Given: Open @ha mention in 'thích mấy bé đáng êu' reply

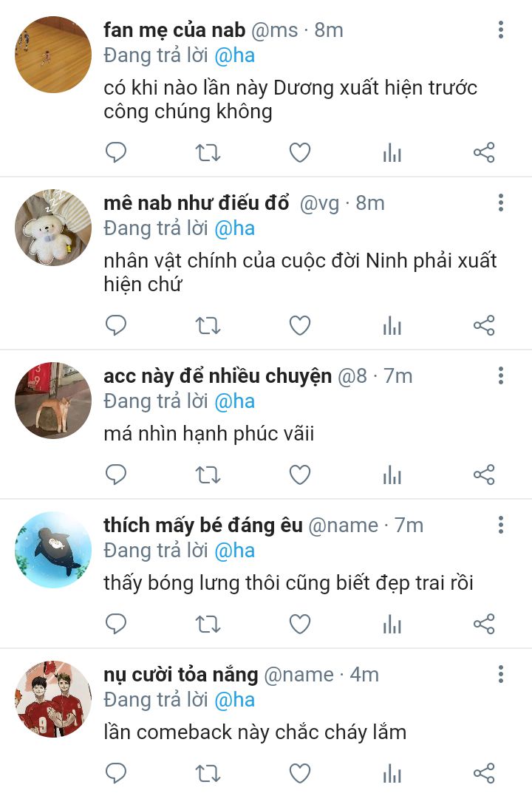Looking at the screenshot, I should pyautogui.click(x=234, y=551).
